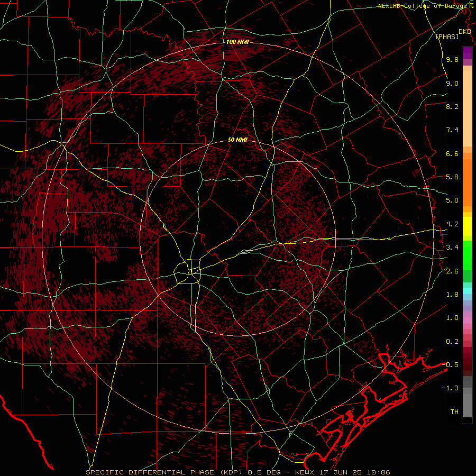The height and width of the screenshot is (476, 476).
Task: Select the 5.0 value on color scale
Action: click(x=452, y=200)
